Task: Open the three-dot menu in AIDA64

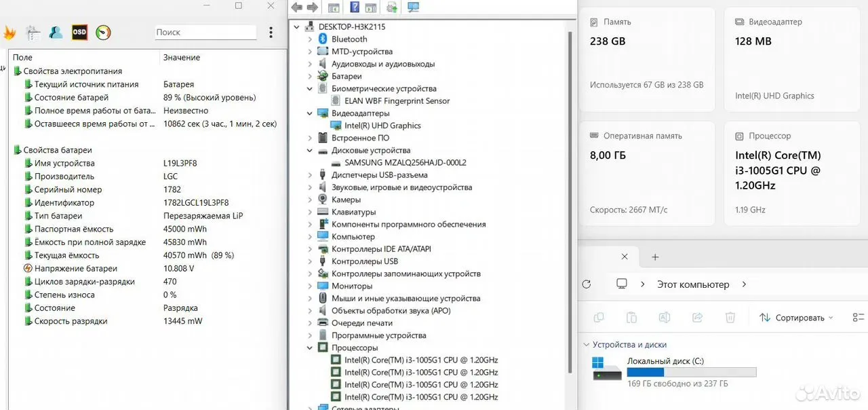Action: point(271,32)
